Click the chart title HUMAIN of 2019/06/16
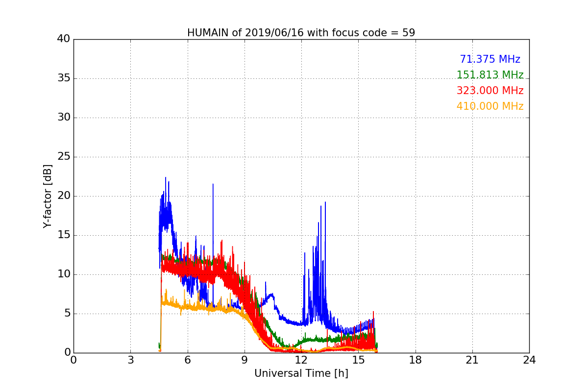588x392 pixels. click(x=301, y=33)
